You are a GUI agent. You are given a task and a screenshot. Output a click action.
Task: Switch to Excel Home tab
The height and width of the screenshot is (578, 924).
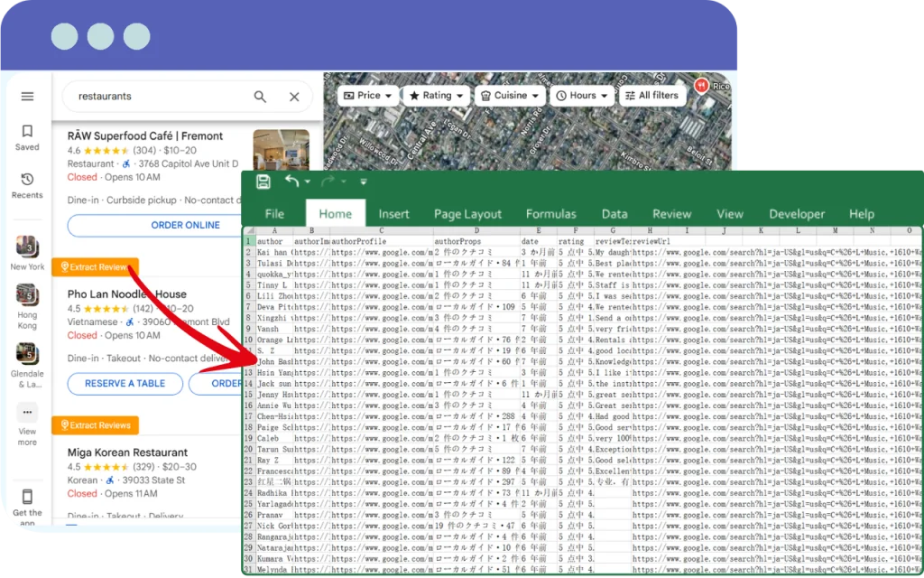tap(336, 214)
